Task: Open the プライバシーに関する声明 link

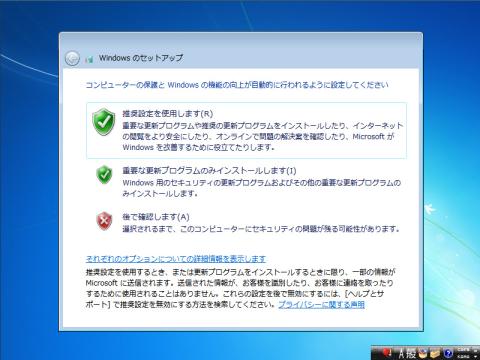Action: click(x=321, y=304)
